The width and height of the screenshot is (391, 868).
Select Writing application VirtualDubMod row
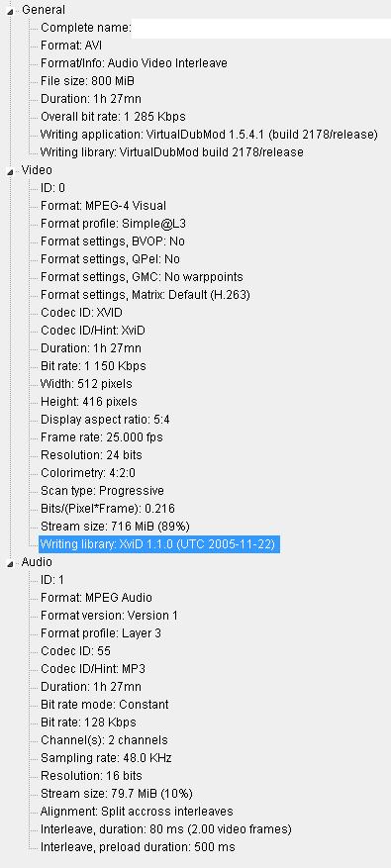point(209,135)
